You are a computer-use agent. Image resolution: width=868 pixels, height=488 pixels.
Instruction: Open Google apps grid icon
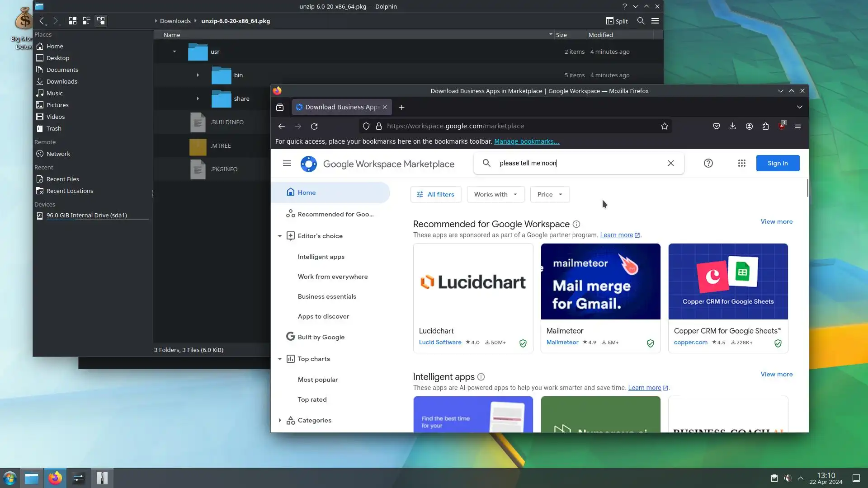coord(741,163)
